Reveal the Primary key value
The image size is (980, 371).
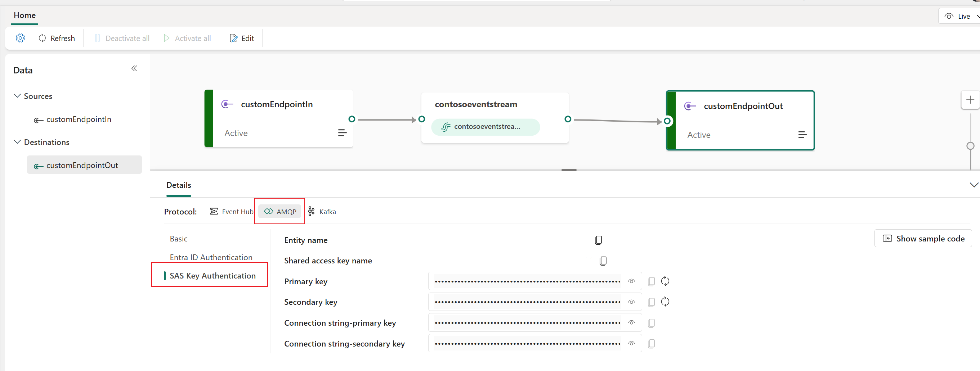[631, 281]
